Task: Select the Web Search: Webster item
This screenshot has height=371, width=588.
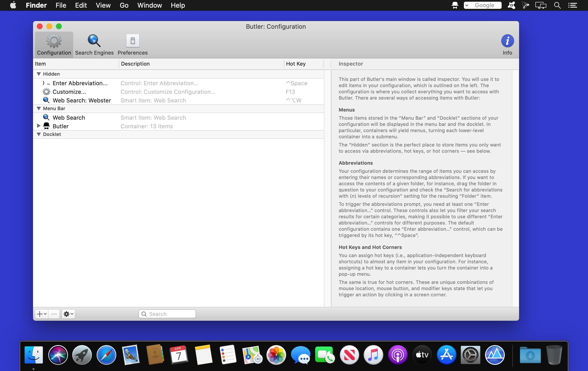Action: pos(82,101)
